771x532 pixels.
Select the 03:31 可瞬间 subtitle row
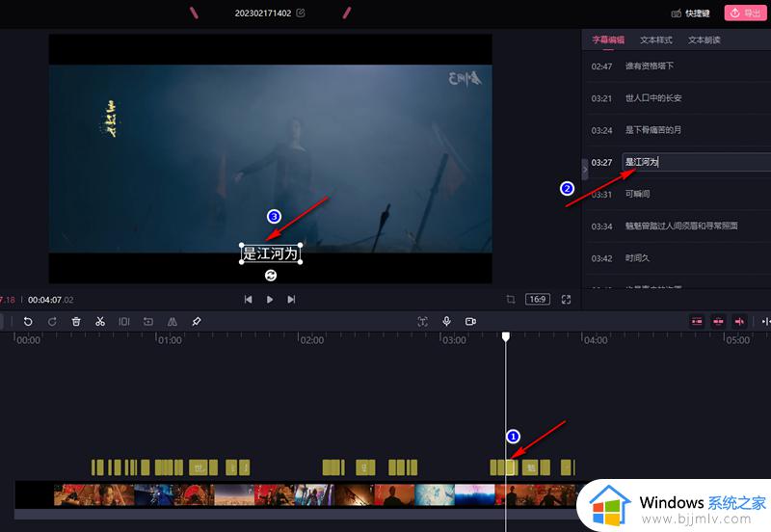[x=678, y=194]
